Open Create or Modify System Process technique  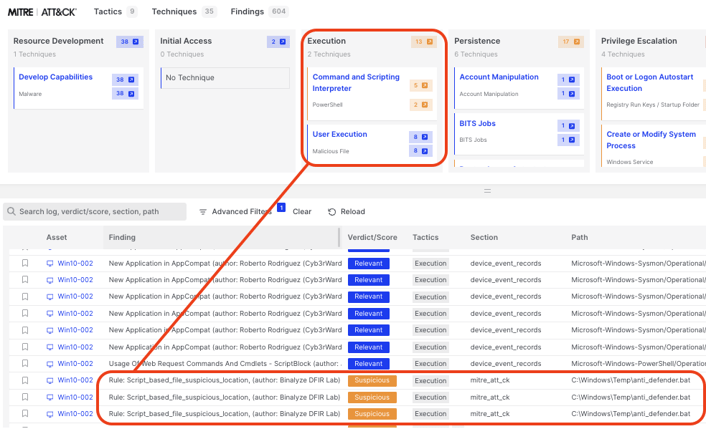(x=651, y=140)
